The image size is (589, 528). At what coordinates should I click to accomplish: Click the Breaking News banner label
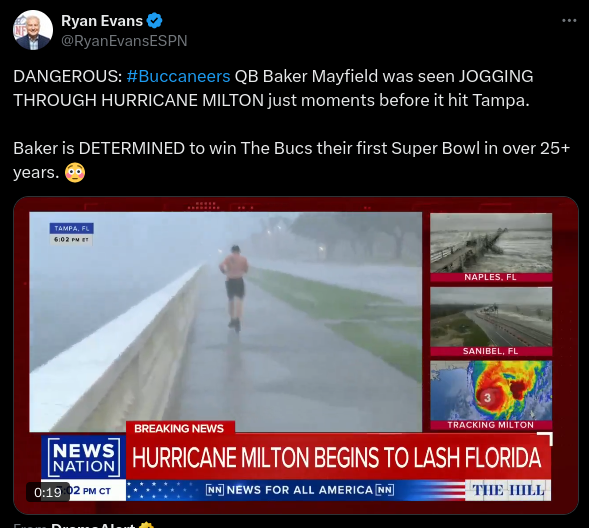[179, 428]
